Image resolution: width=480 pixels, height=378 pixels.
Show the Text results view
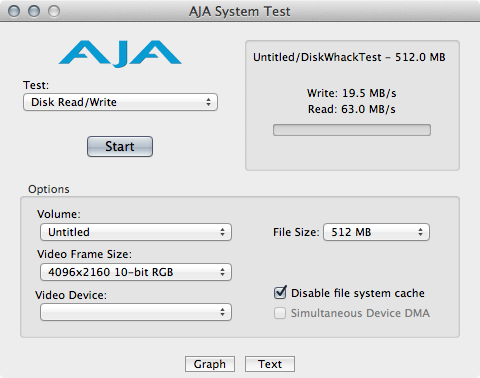(x=270, y=364)
